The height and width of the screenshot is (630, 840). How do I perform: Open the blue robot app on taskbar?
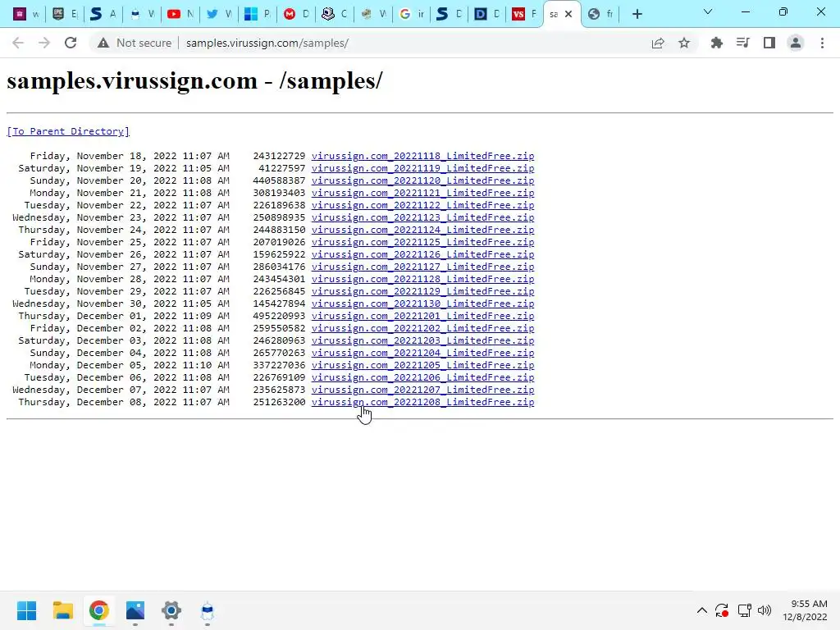point(208,610)
